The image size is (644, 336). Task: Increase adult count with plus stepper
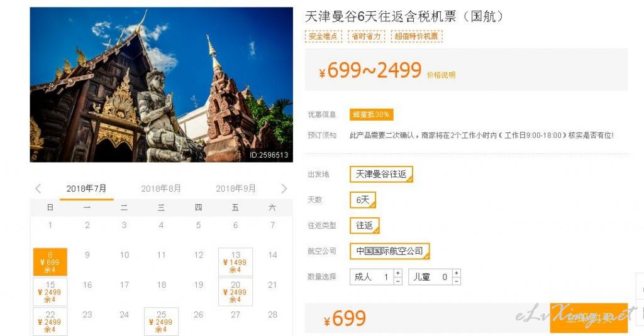pos(397,273)
